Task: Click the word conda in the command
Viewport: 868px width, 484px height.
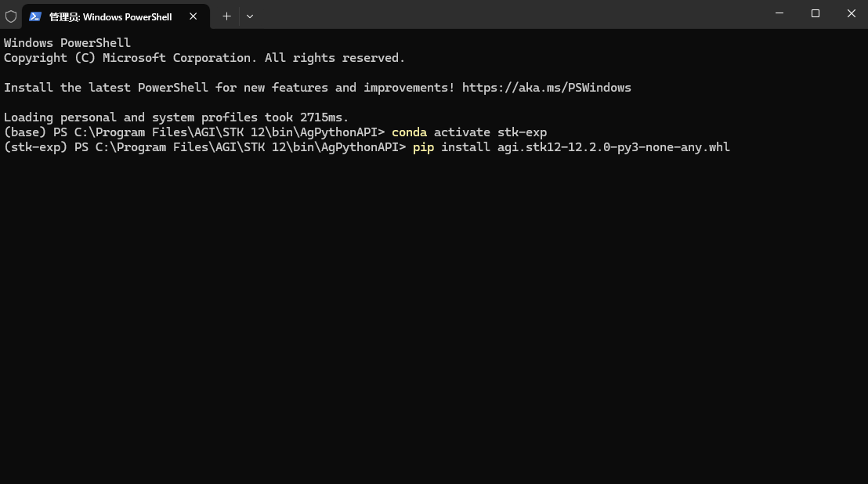Action: pyautogui.click(x=409, y=132)
